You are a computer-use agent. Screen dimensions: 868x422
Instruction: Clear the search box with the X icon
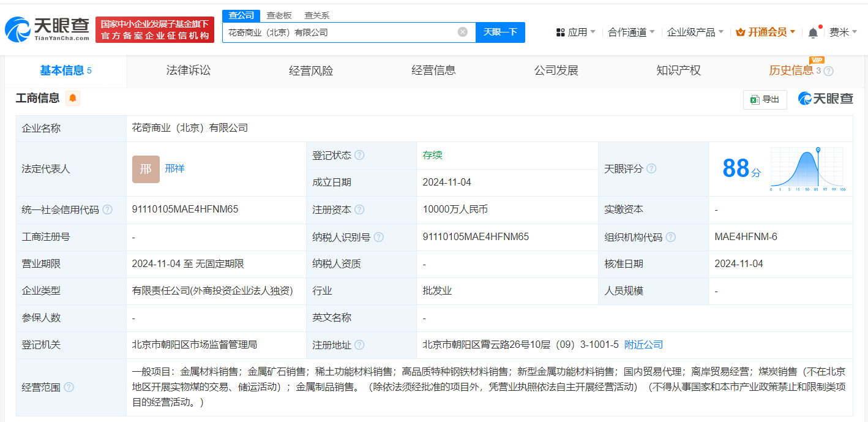[x=463, y=32]
